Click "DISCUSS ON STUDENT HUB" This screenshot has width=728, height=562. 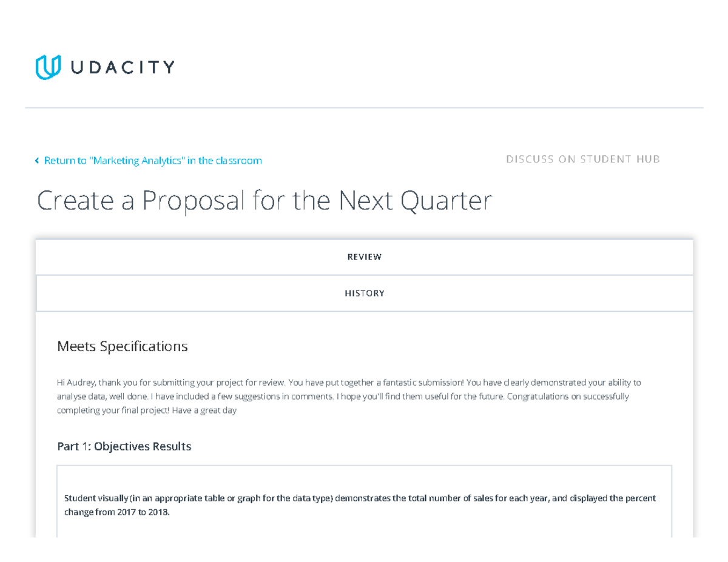click(583, 159)
